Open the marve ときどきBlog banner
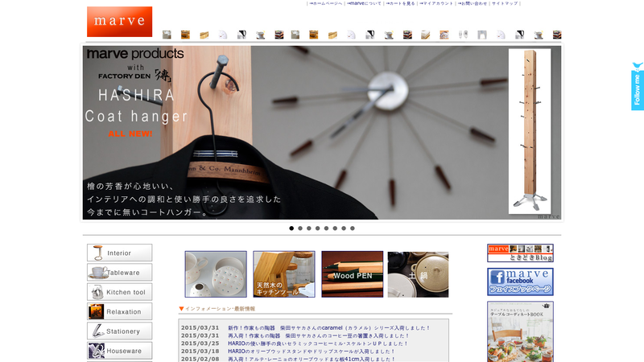Viewport: 644px width, 362px height. pyautogui.click(x=520, y=253)
